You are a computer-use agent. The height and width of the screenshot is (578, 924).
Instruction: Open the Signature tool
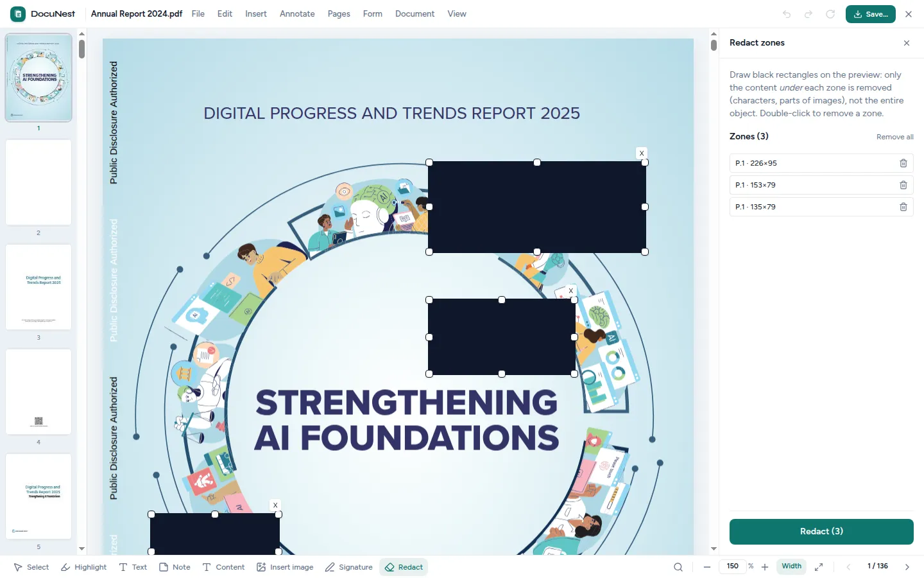(348, 567)
